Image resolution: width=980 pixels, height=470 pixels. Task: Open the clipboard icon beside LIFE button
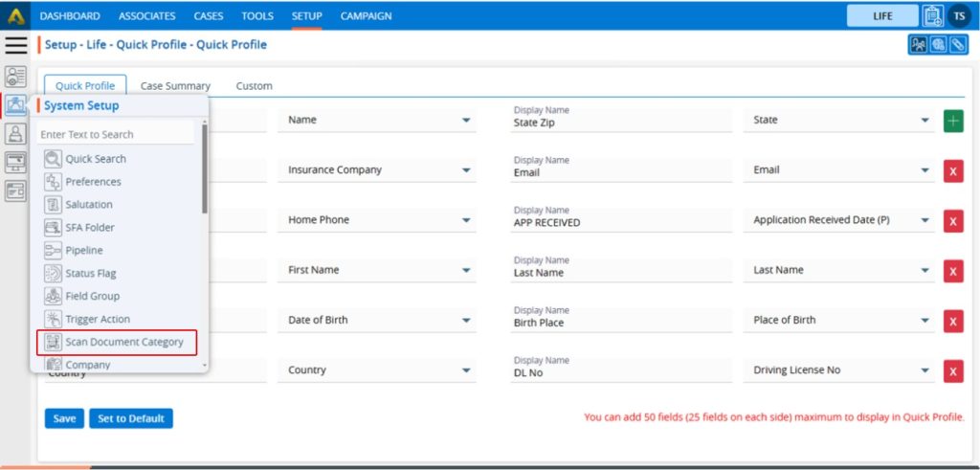pos(932,15)
